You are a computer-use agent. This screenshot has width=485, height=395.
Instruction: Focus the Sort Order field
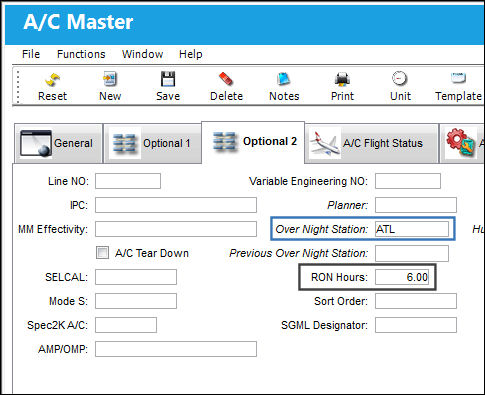click(x=416, y=301)
